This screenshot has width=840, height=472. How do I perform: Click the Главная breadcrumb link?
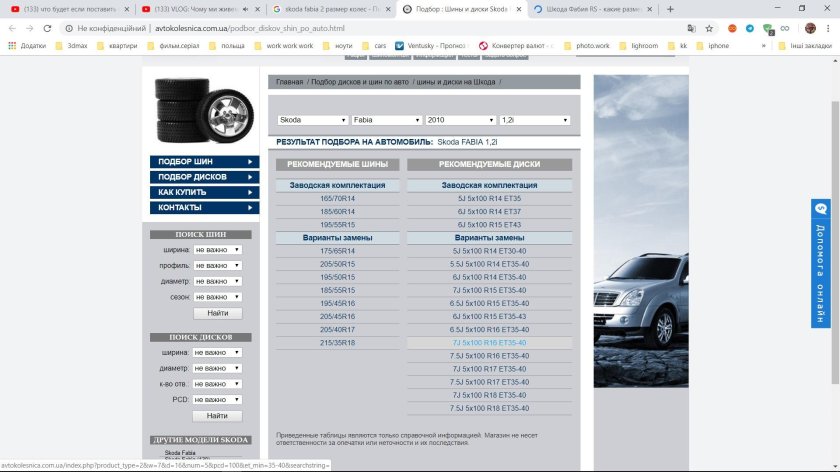click(290, 82)
